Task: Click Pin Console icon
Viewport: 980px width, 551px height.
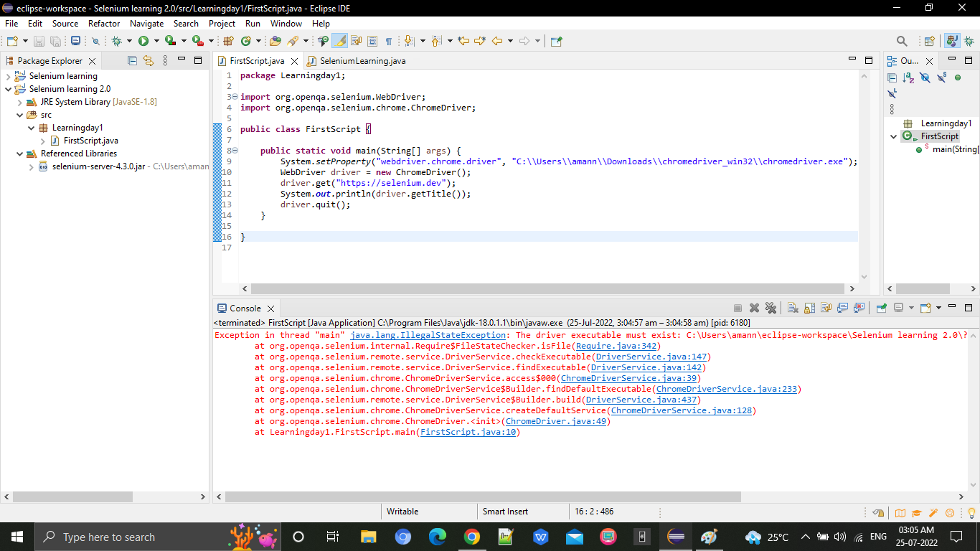Action: click(x=881, y=308)
